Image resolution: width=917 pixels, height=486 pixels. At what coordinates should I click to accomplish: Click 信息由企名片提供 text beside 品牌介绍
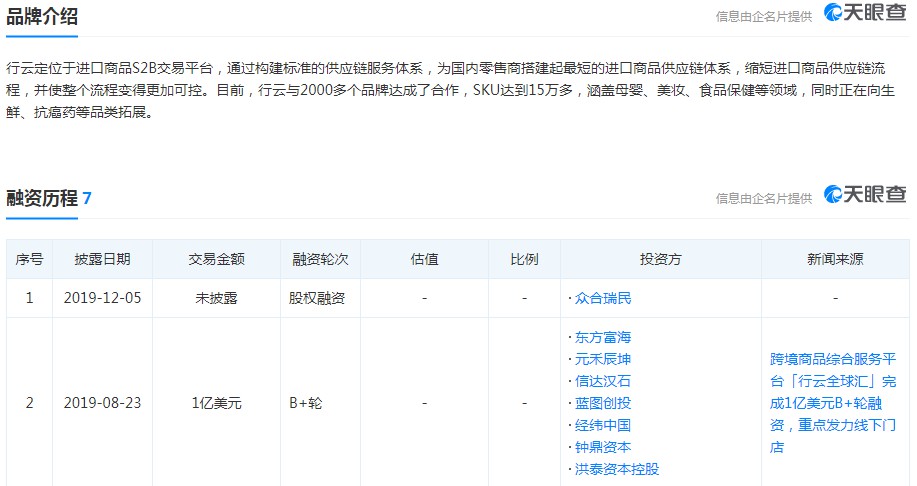764,16
